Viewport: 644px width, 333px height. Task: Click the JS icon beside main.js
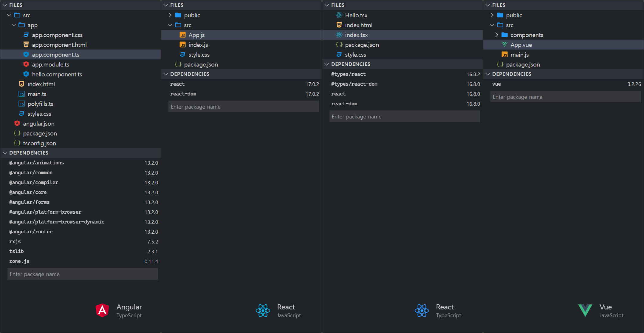pyautogui.click(x=504, y=55)
